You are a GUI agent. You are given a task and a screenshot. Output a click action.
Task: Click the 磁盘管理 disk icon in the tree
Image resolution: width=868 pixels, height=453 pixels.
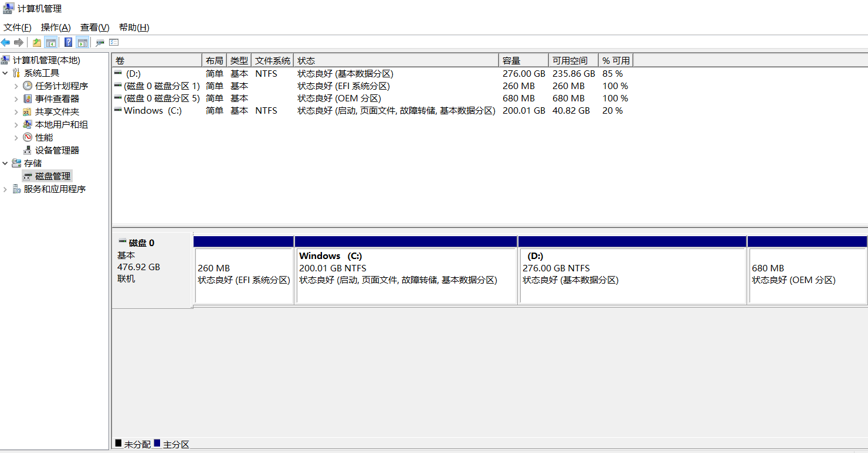28,176
